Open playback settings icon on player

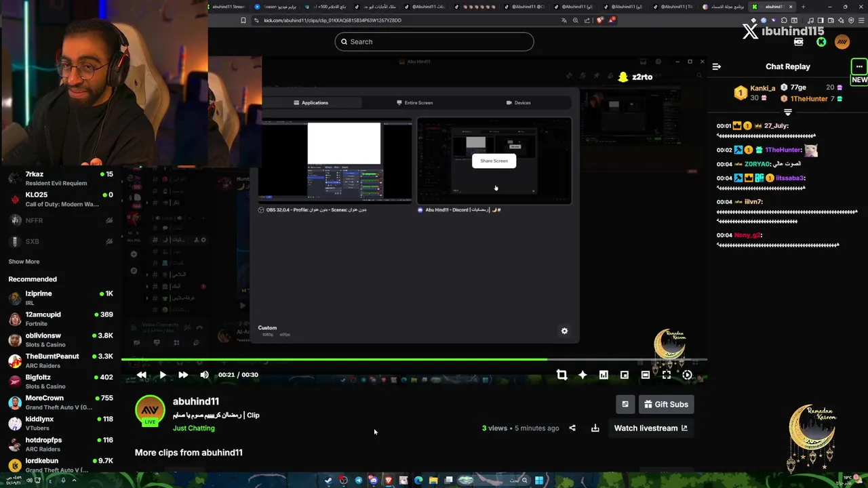[687, 375]
